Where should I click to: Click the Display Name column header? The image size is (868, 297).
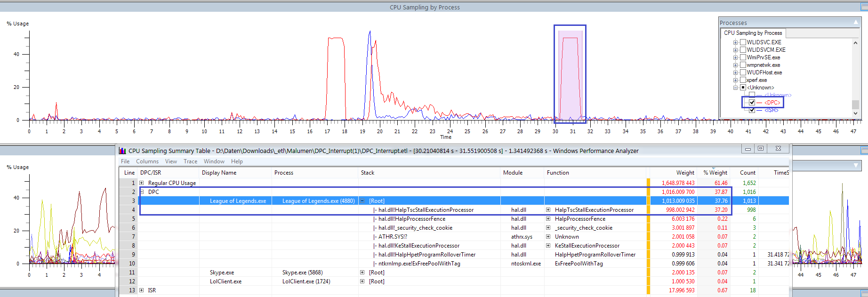(x=235, y=172)
